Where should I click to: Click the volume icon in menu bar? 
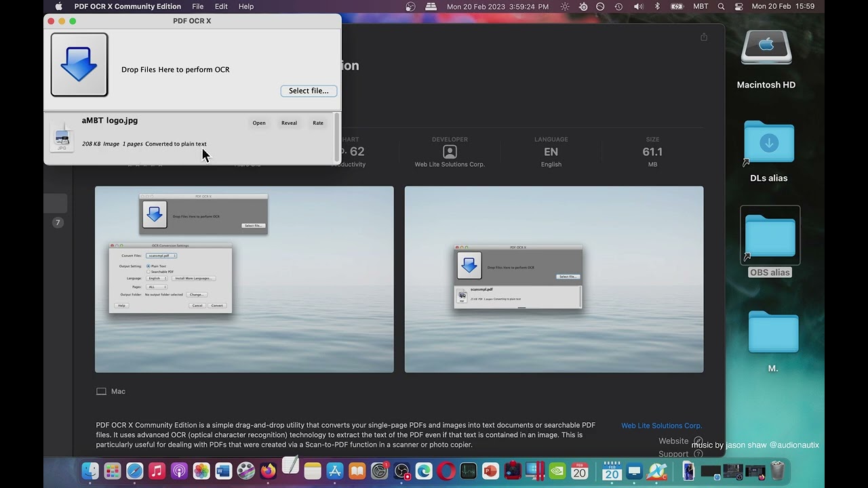tap(638, 6)
